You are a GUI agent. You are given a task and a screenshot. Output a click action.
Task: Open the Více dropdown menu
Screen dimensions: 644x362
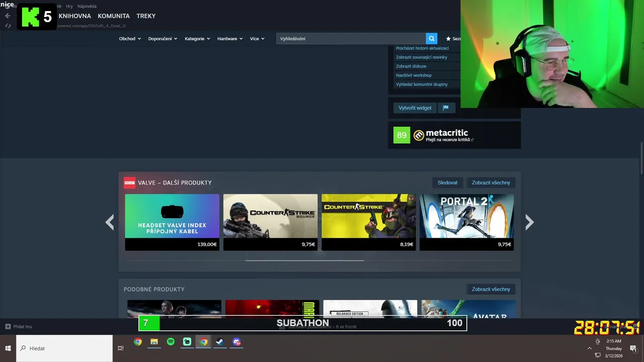point(257,39)
